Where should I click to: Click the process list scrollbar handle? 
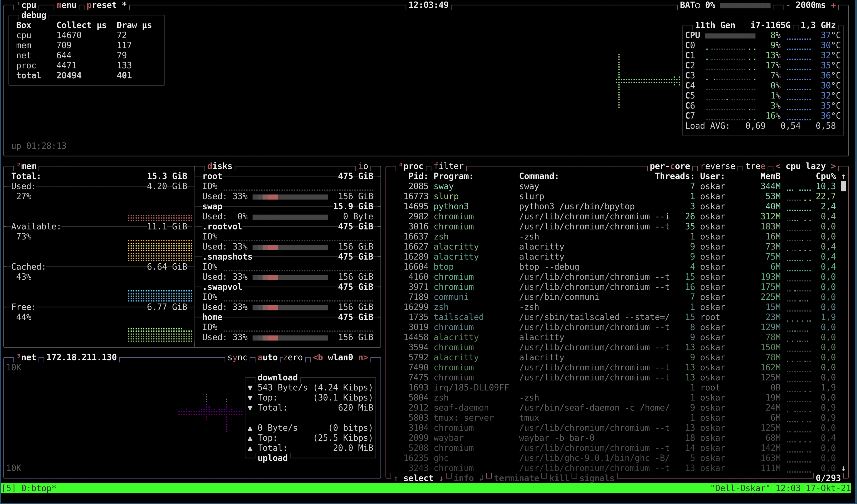[x=843, y=186]
